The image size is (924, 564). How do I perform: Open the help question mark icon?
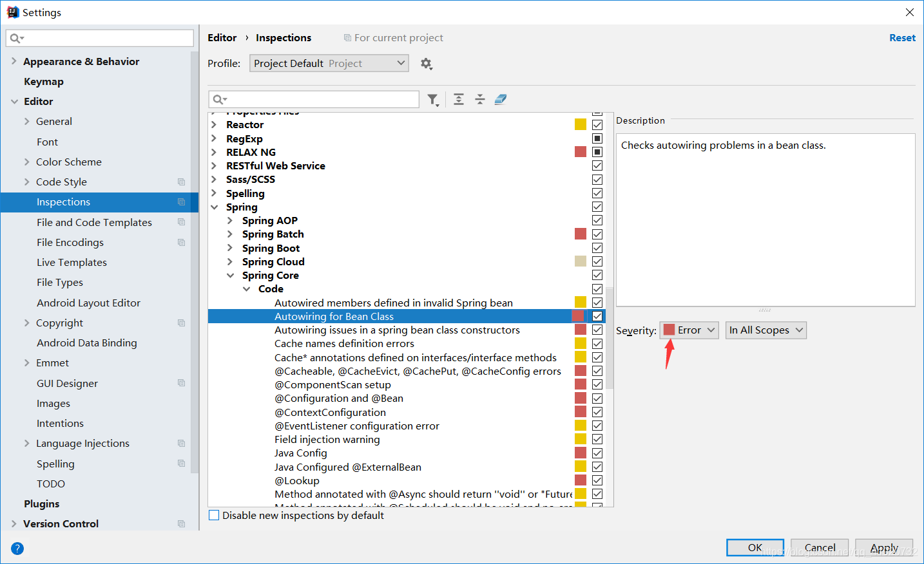[x=17, y=549]
